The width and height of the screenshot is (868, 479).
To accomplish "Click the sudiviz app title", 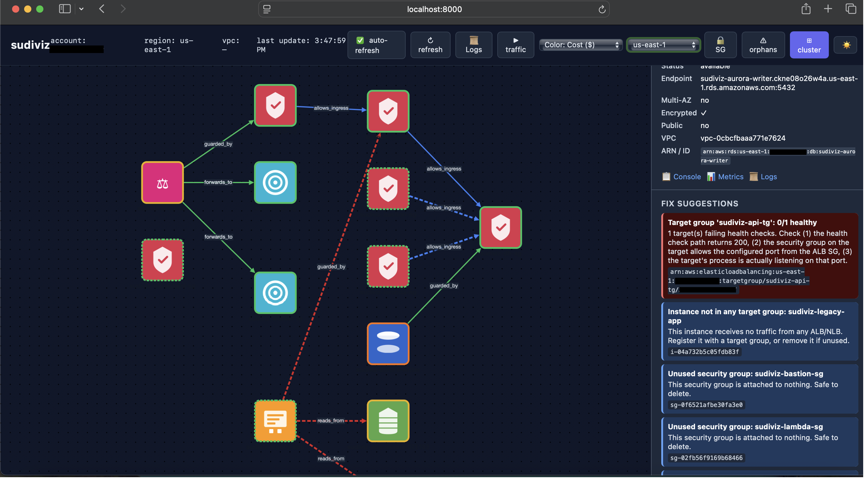I will 30,45.
